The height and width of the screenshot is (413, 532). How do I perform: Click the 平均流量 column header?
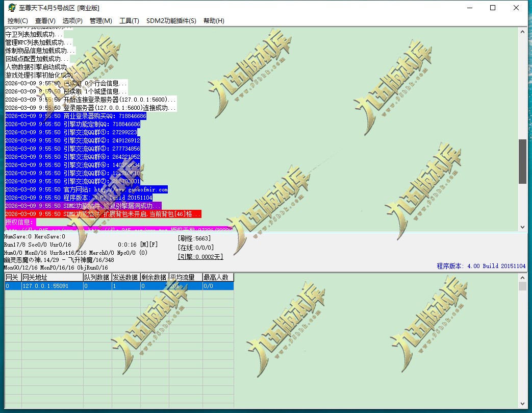tap(186, 278)
